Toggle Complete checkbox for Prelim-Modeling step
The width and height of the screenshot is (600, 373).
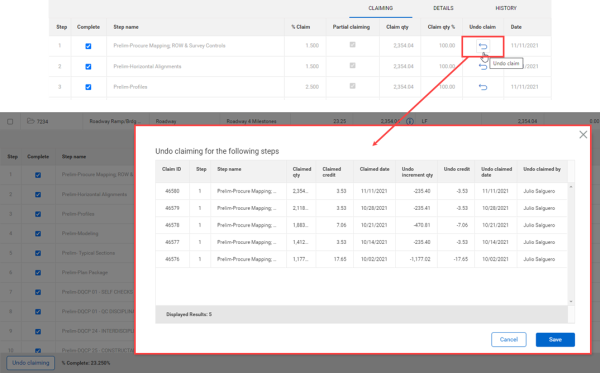tap(38, 233)
